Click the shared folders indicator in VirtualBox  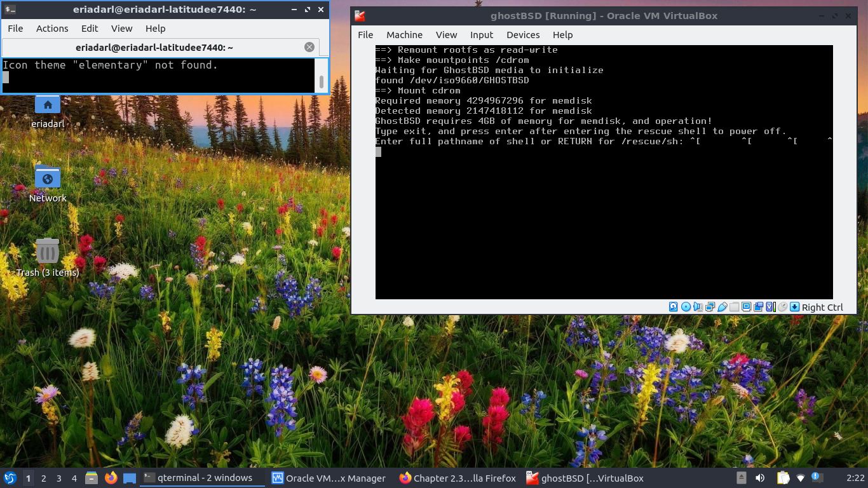pos(734,307)
